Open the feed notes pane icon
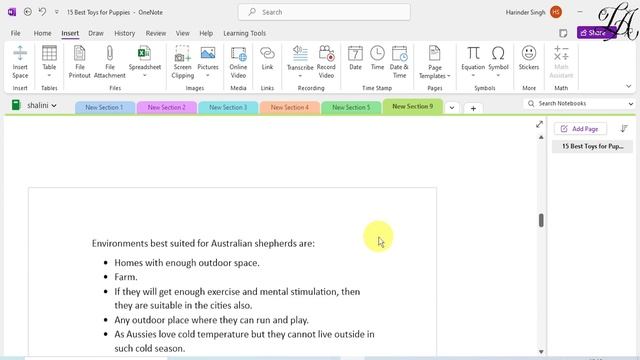 [x=563, y=33]
